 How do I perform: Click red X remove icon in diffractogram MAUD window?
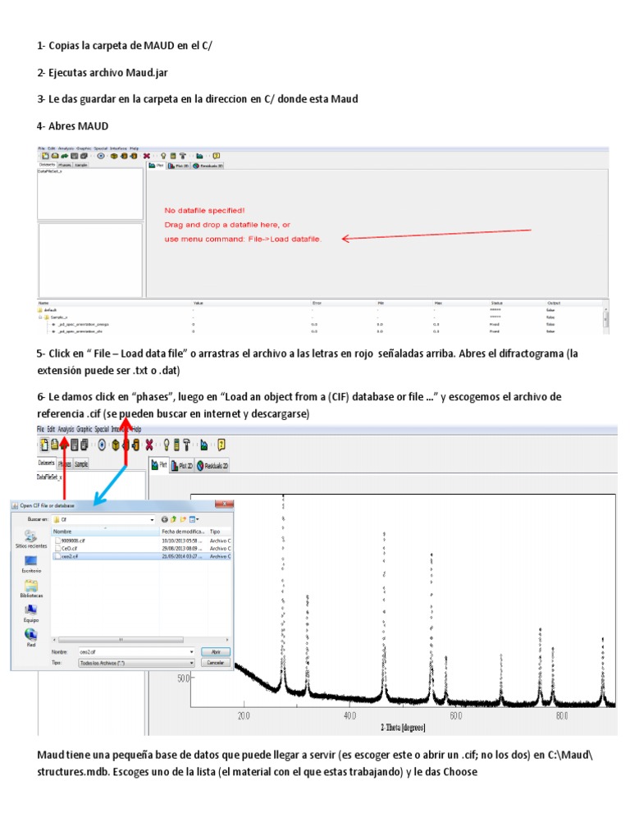pyautogui.click(x=149, y=445)
